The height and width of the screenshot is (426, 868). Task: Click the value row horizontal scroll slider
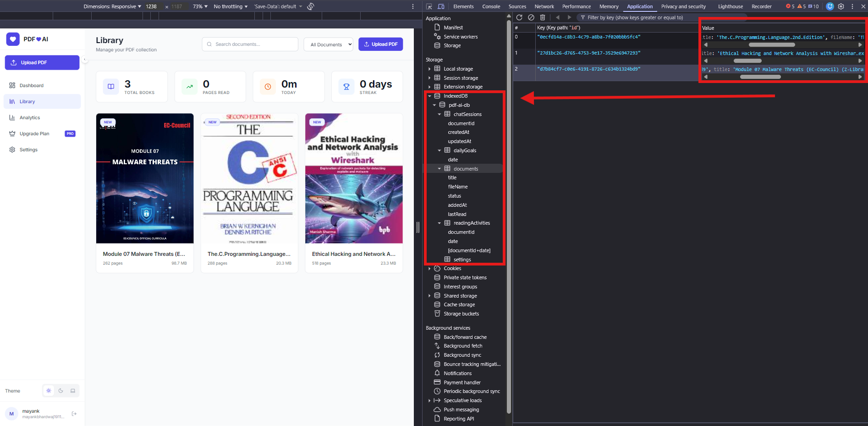(x=772, y=44)
